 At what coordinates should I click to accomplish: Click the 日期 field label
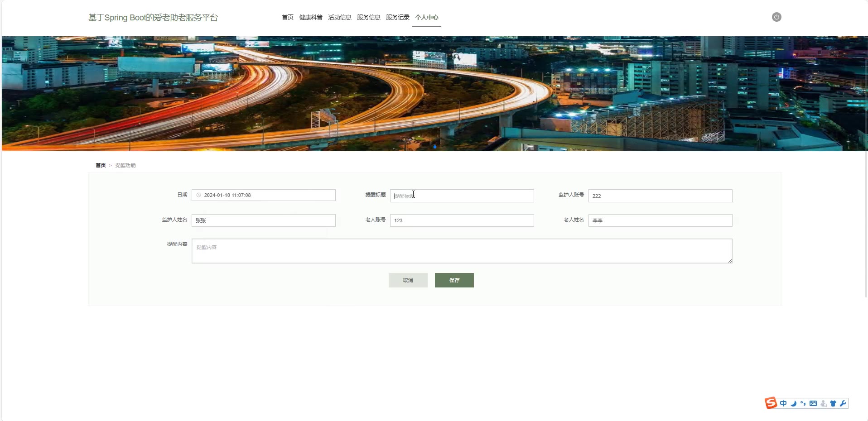click(x=182, y=195)
